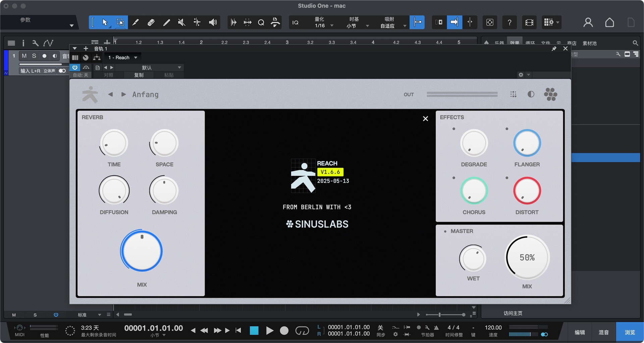Image resolution: width=644 pixels, height=343 pixels.
Task: Start playback with Play button
Action: pyautogui.click(x=270, y=331)
